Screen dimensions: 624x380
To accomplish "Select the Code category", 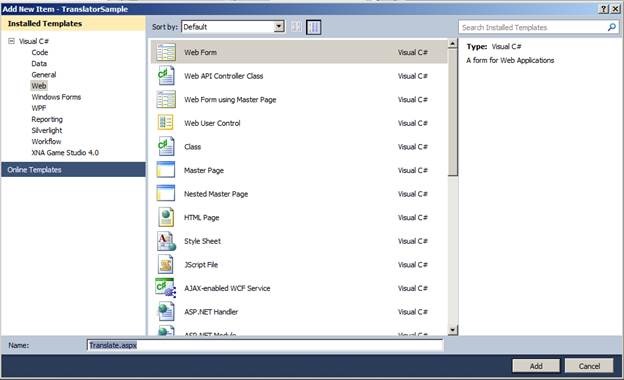I will coord(40,52).
